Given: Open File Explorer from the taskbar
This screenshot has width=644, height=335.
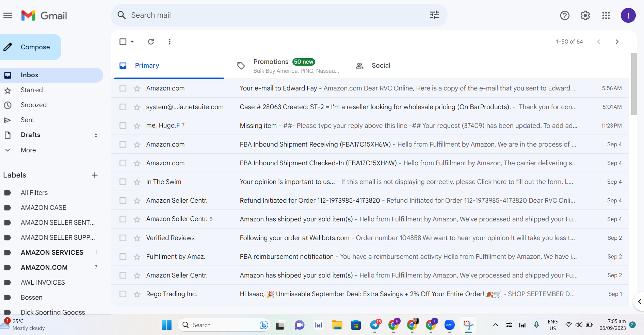Looking at the screenshot, I should click(x=337, y=325).
